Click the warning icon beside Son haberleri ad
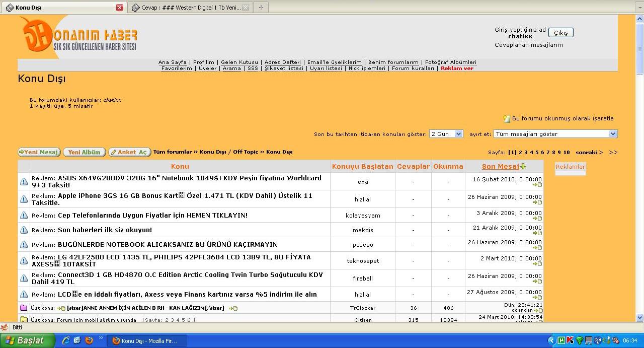644x348 pixels. [24, 230]
